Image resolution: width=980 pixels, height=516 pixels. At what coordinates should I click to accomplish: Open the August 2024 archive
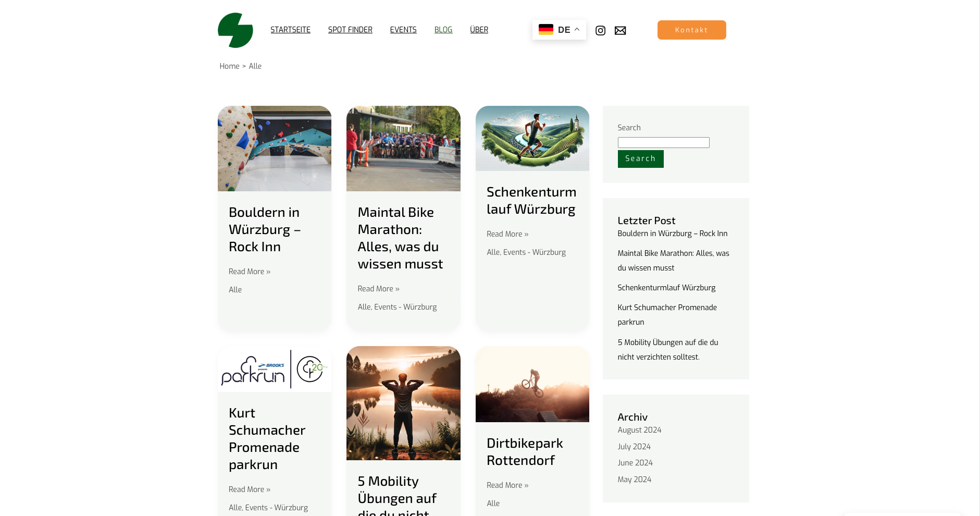(639, 430)
